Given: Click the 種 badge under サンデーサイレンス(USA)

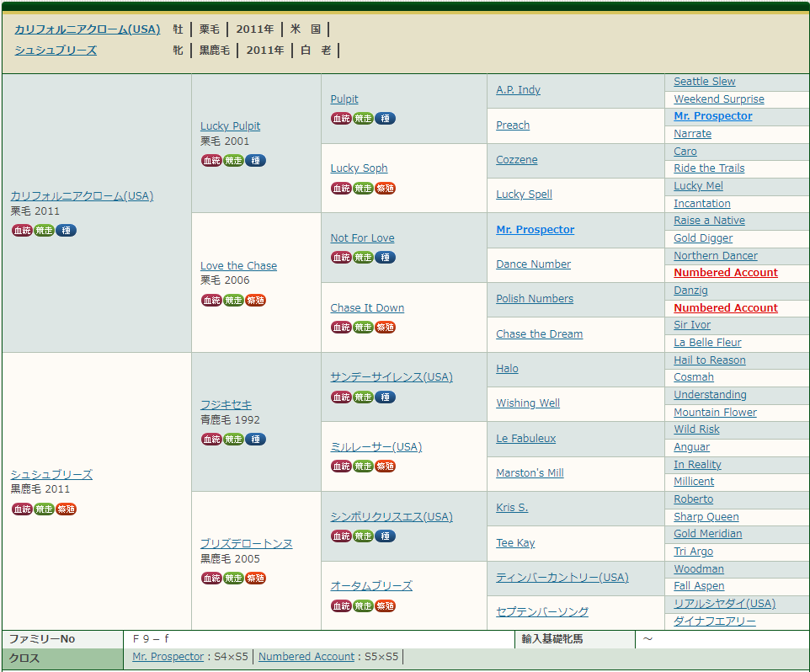Looking at the screenshot, I should [x=385, y=397].
